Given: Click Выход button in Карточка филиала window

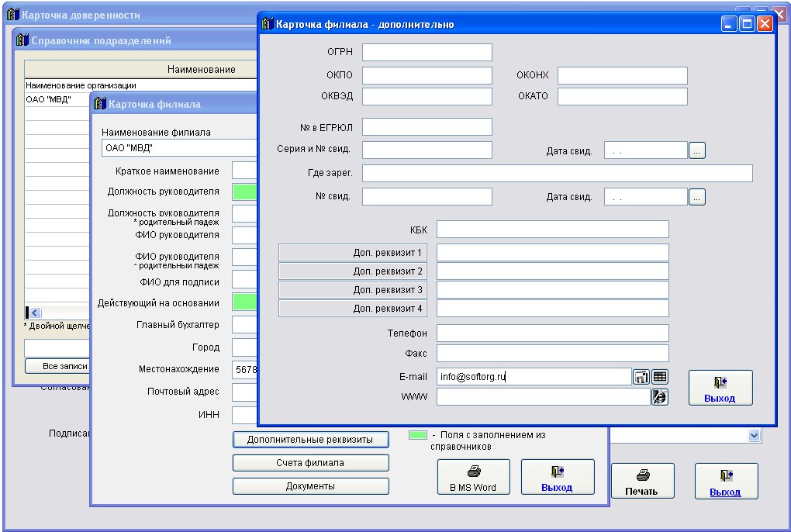Looking at the screenshot, I should click(x=557, y=477).
